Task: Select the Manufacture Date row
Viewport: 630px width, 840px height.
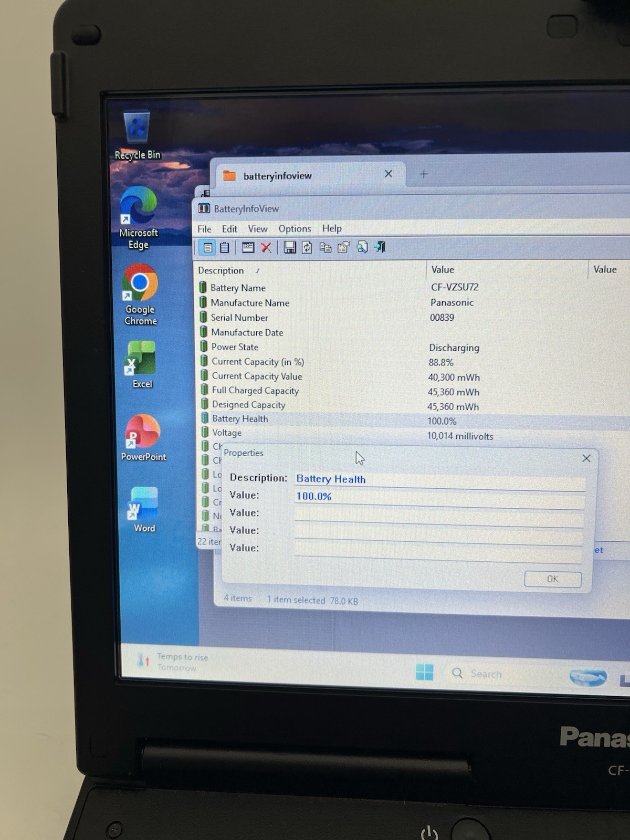Action: (413, 332)
